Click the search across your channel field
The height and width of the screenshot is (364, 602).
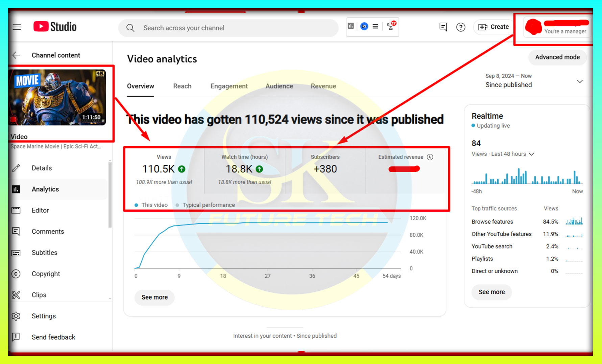[x=228, y=28]
